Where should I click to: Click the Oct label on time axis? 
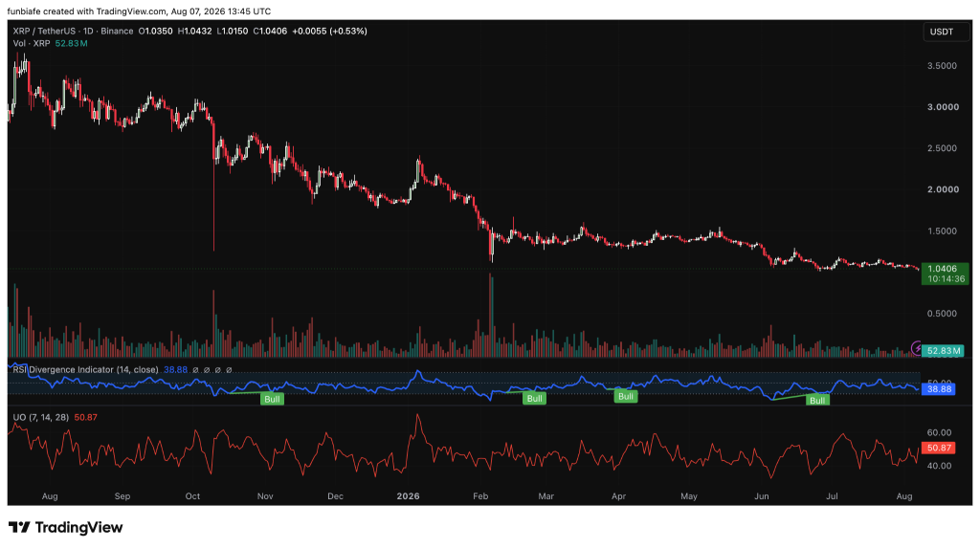(192, 495)
